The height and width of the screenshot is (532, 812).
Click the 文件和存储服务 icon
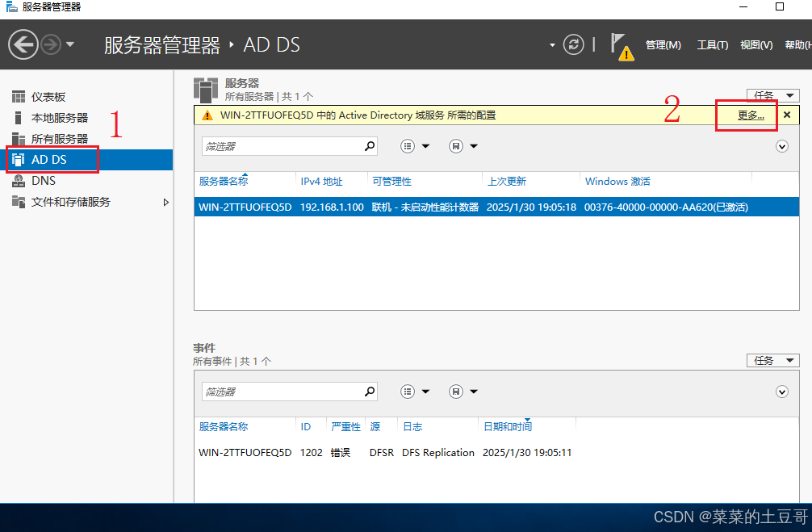click(x=19, y=202)
